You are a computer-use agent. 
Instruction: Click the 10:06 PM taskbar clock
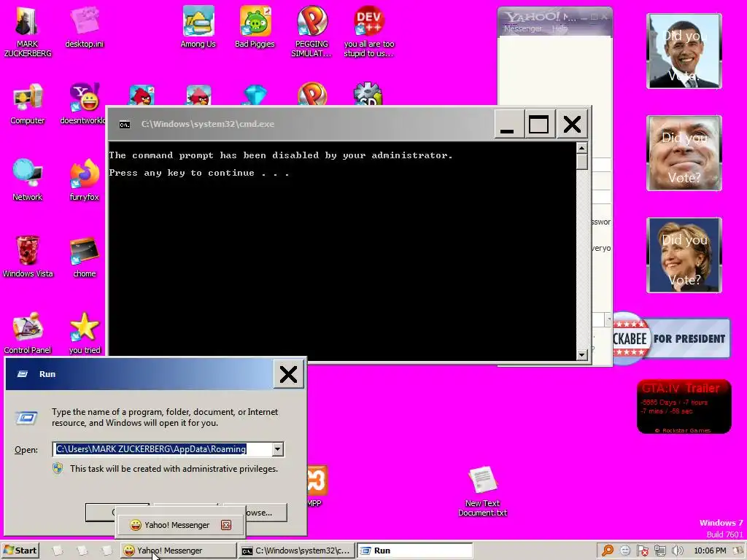pyautogui.click(x=710, y=551)
